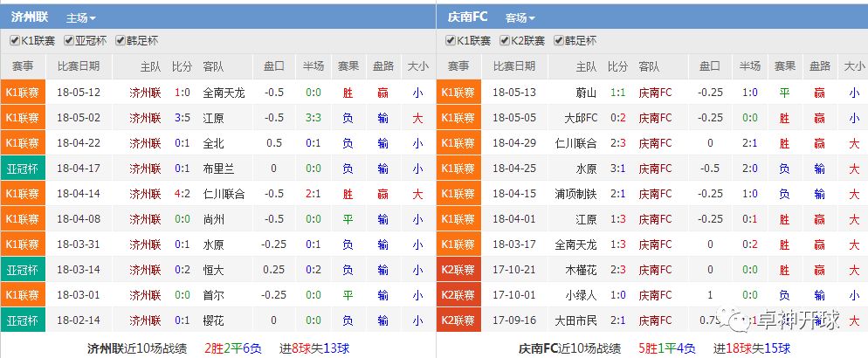Image resolution: width=868 pixels, height=358 pixels.
Task: Toggle the K1联赛 checkbox for 济州联
Action: [x=15, y=40]
